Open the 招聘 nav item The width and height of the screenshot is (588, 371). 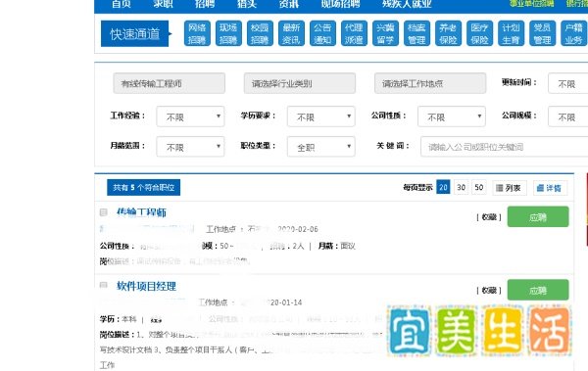[x=205, y=4]
